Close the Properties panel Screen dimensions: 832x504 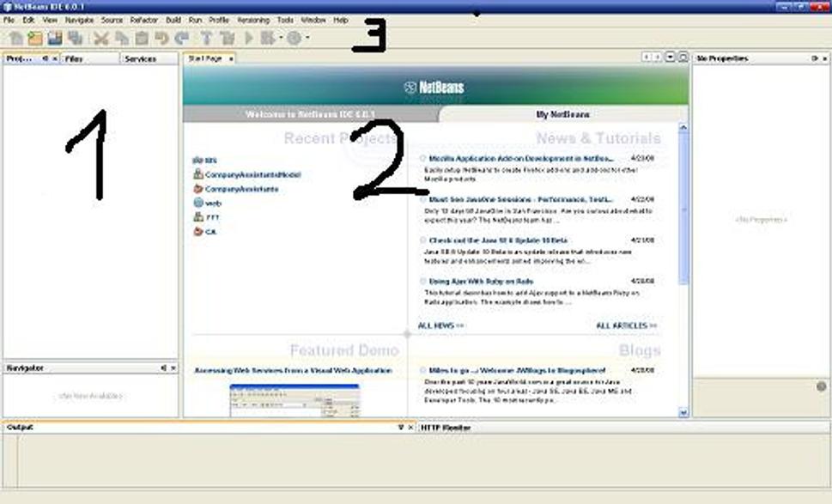[824, 58]
